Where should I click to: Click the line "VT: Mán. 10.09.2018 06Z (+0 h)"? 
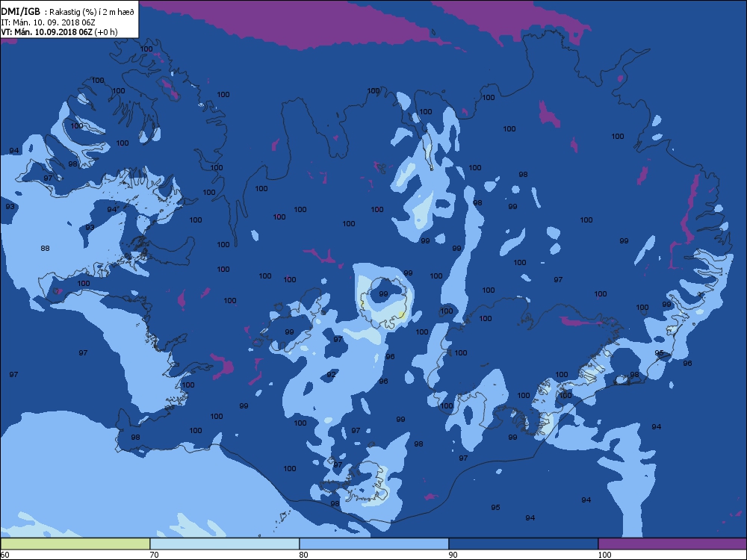[59, 32]
